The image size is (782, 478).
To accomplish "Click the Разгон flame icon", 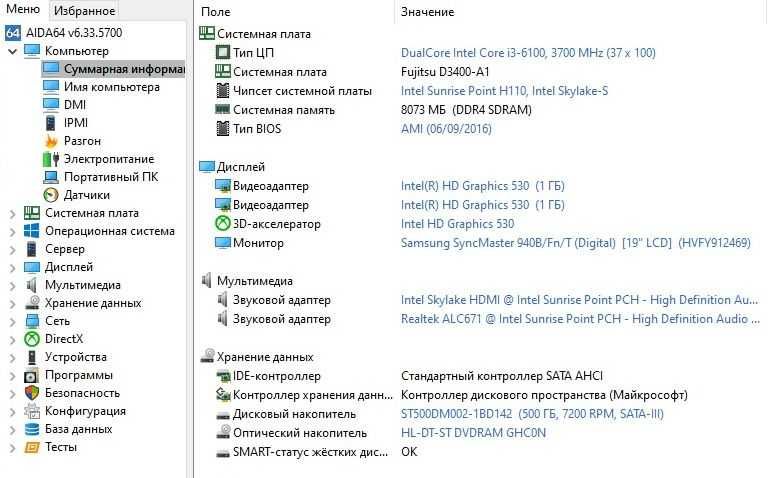I will coord(51,141).
